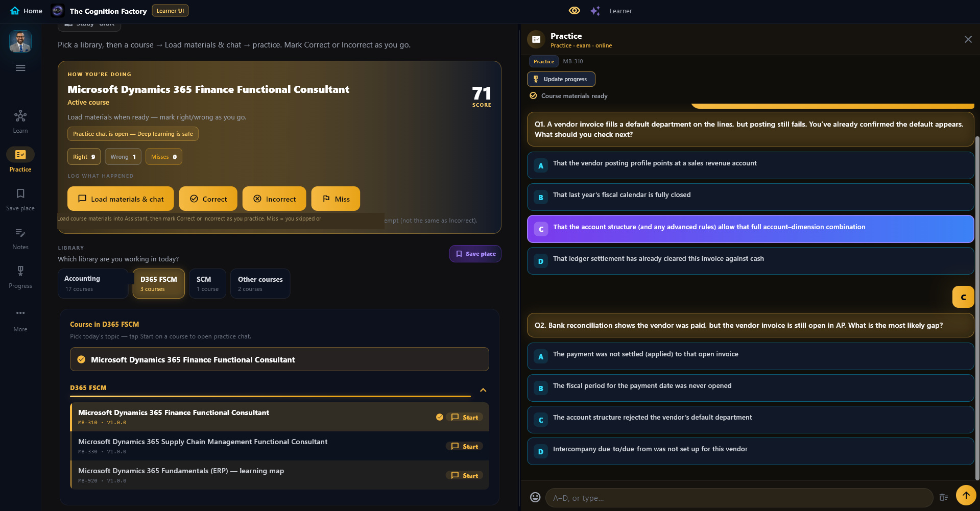Collapse the D365 FSCM course section
The width and height of the screenshot is (980, 511).
tap(483, 390)
